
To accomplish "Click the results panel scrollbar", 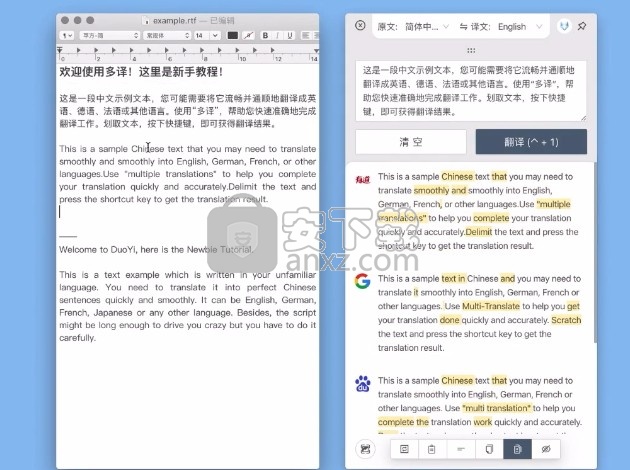I will pyautogui.click(x=595, y=253).
